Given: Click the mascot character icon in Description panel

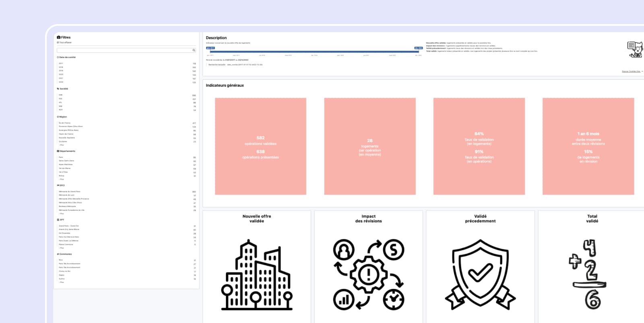Looking at the screenshot, I should pyautogui.click(x=635, y=50).
